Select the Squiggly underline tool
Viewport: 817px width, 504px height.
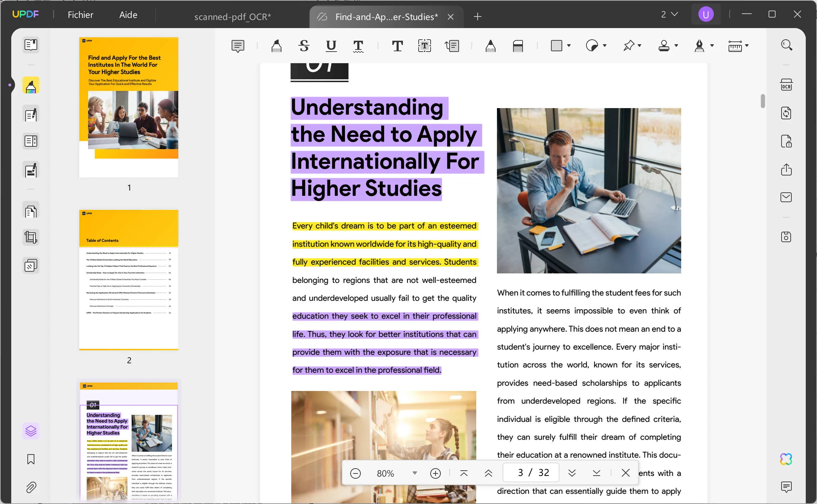coord(358,46)
